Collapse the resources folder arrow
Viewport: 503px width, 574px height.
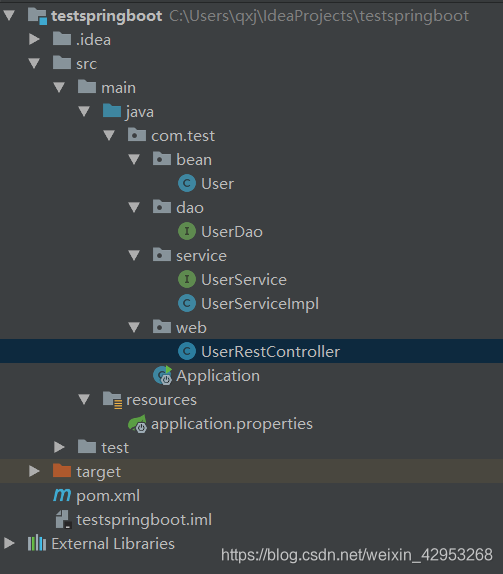pos(84,399)
